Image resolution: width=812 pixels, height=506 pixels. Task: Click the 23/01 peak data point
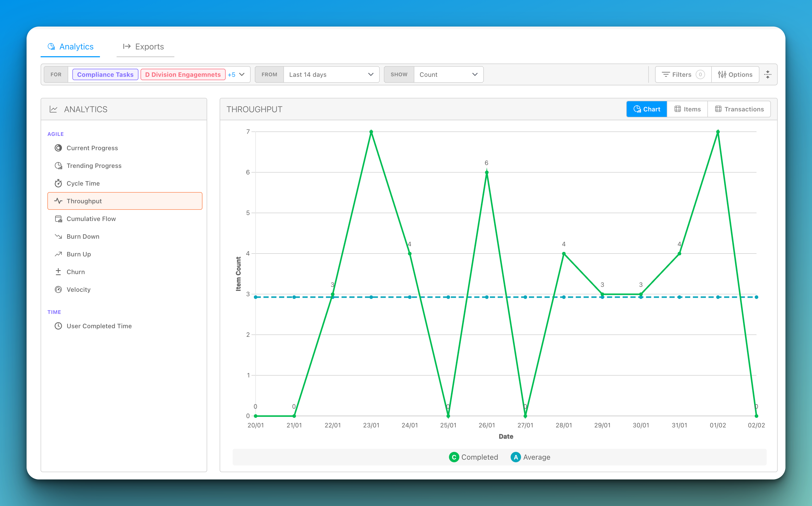tap(371, 132)
